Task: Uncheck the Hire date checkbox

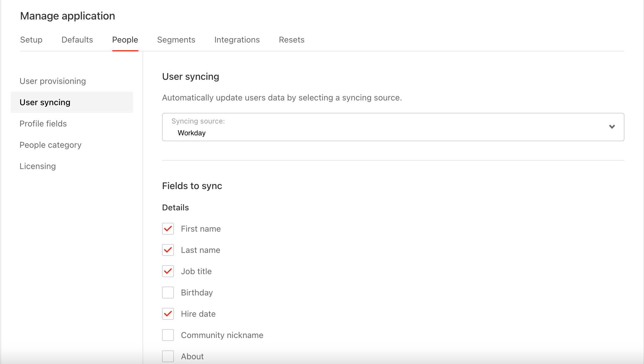Action: tap(168, 314)
